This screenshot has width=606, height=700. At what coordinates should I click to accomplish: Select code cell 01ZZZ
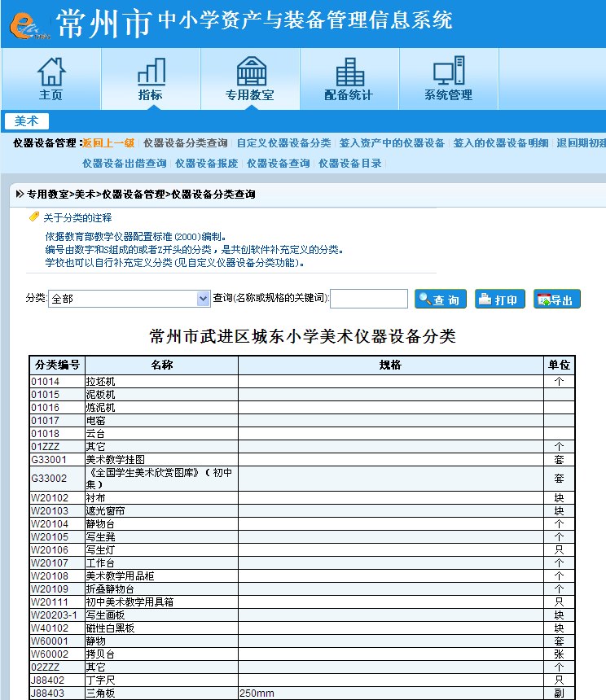point(58,446)
